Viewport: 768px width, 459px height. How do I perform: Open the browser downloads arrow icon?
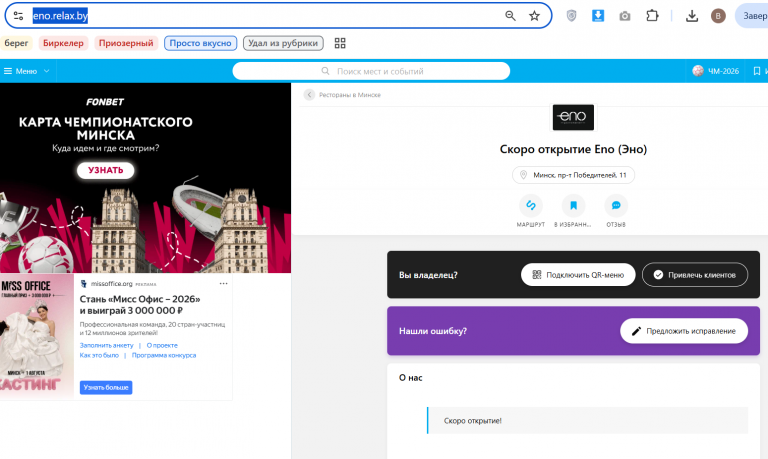(x=692, y=16)
